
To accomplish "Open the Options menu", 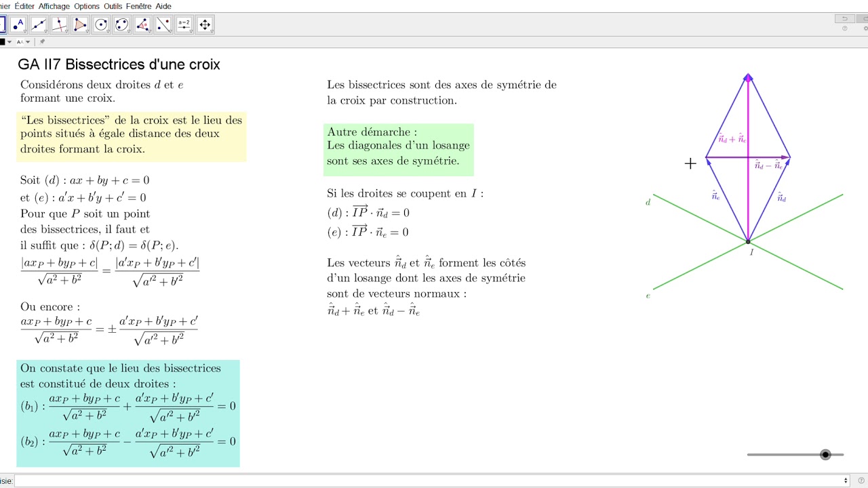I will pyautogui.click(x=87, y=6).
